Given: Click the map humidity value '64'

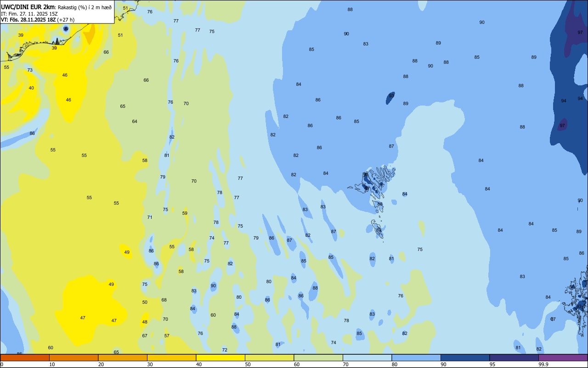Looking at the screenshot, I should coord(135,121).
